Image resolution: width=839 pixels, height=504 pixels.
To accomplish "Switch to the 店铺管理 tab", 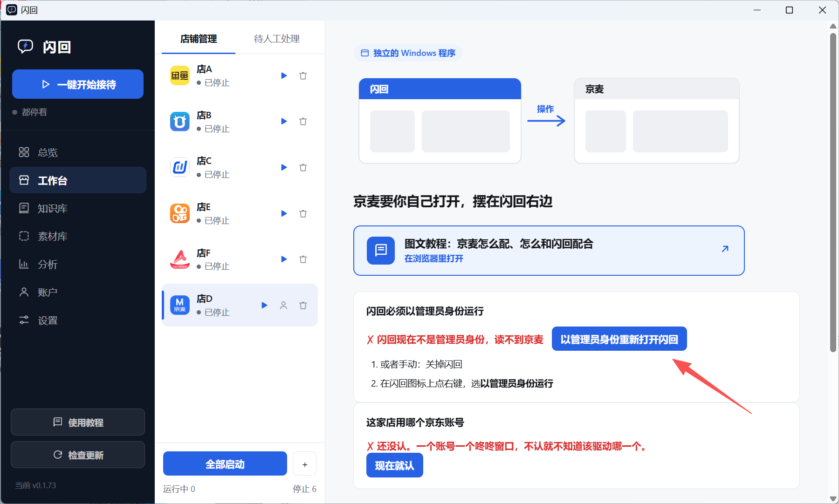I will 199,39.
